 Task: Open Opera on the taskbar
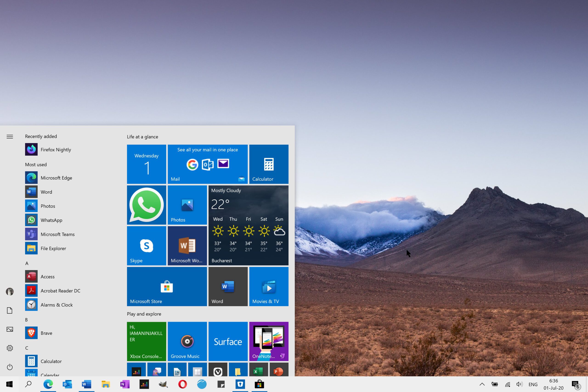[x=183, y=384]
